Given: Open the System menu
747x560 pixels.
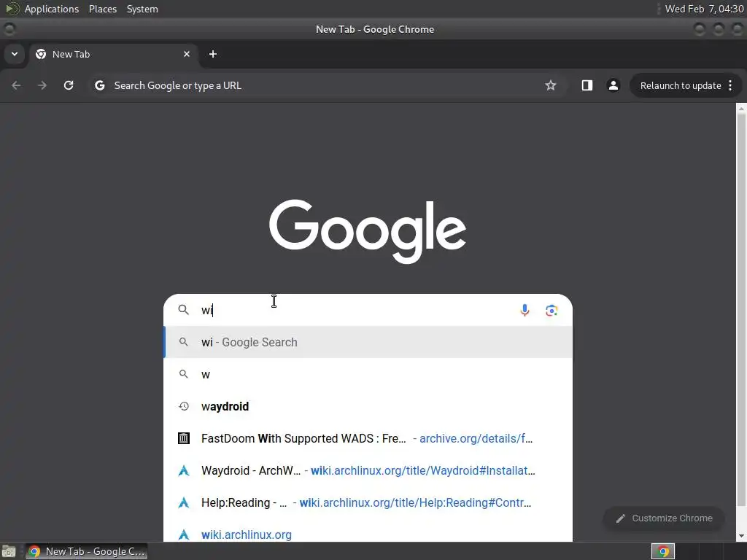Looking at the screenshot, I should 142,9.
